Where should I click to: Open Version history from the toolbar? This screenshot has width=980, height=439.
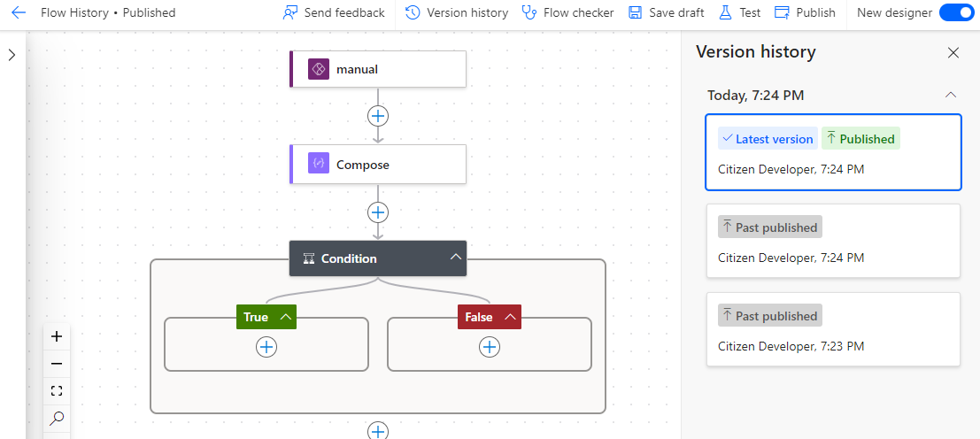[x=456, y=12]
